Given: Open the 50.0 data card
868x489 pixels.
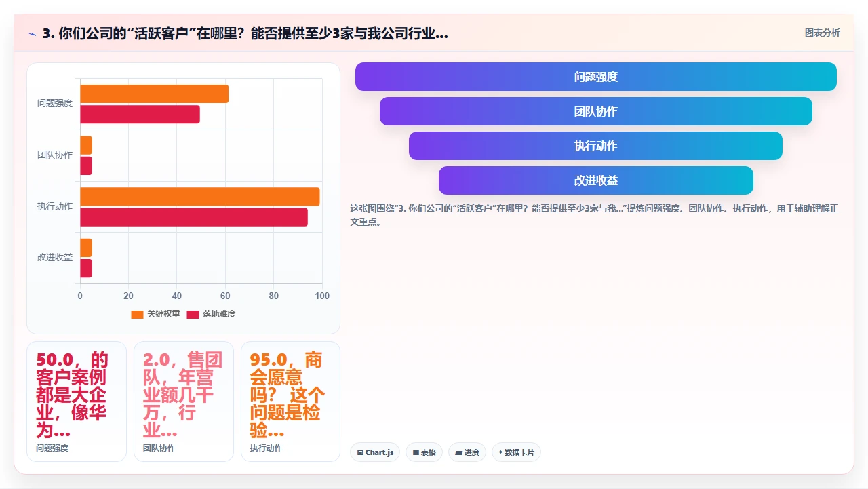Looking at the screenshot, I should coord(77,402).
